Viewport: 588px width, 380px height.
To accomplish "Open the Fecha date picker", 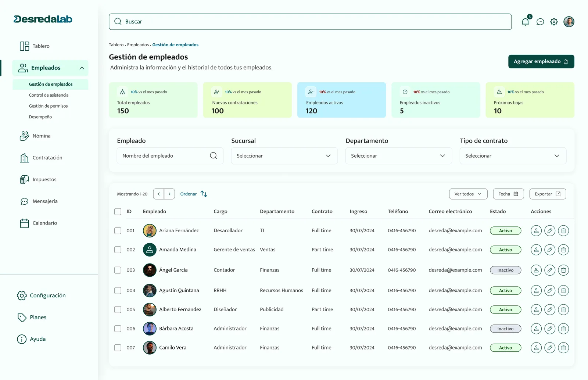I will click(508, 194).
